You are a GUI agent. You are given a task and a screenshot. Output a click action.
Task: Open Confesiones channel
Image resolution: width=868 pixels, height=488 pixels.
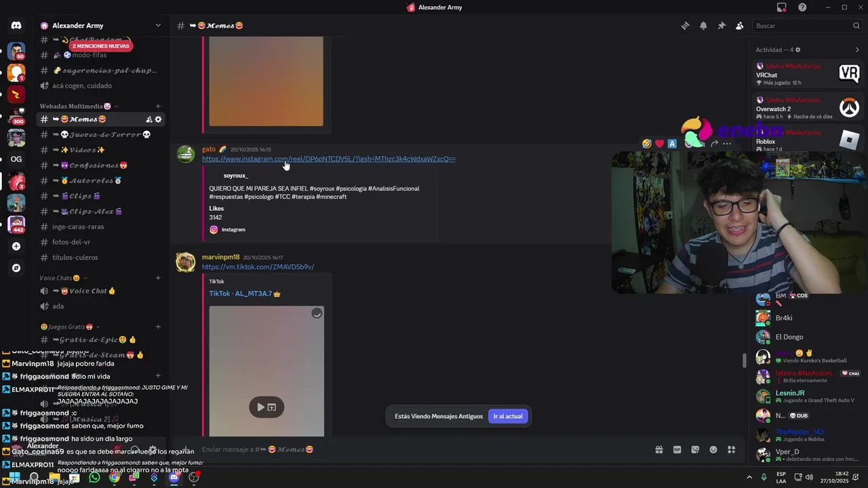pos(102,165)
